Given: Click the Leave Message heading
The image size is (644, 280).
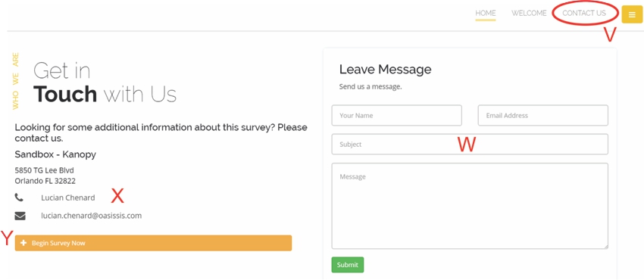Looking at the screenshot, I should pyautogui.click(x=385, y=70).
